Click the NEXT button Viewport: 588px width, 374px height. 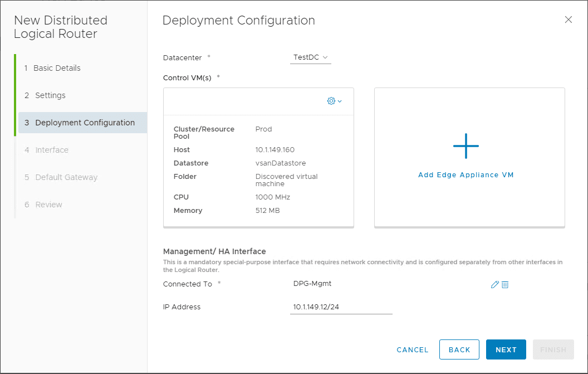(x=506, y=349)
